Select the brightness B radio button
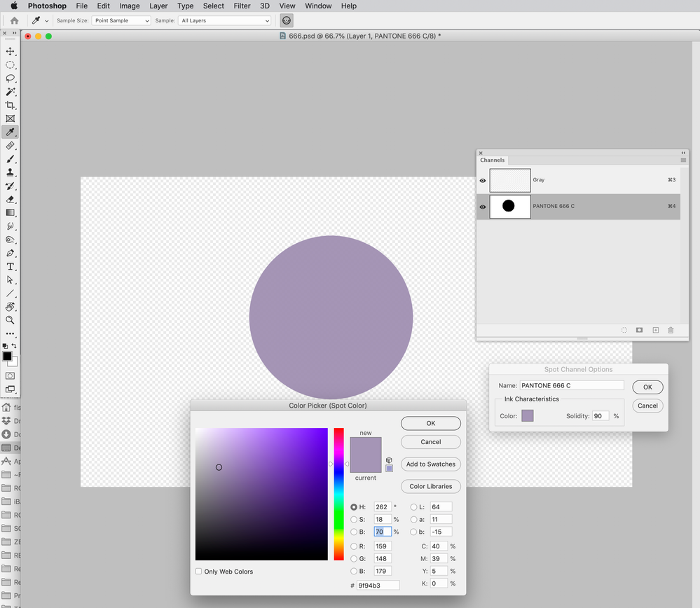The height and width of the screenshot is (608, 700). pyautogui.click(x=354, y=532)
